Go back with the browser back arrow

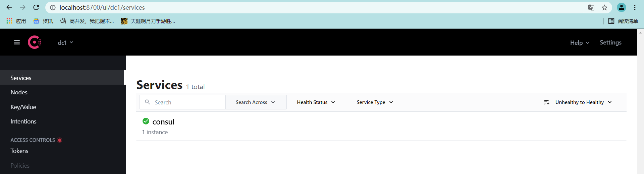coord(9,7)
